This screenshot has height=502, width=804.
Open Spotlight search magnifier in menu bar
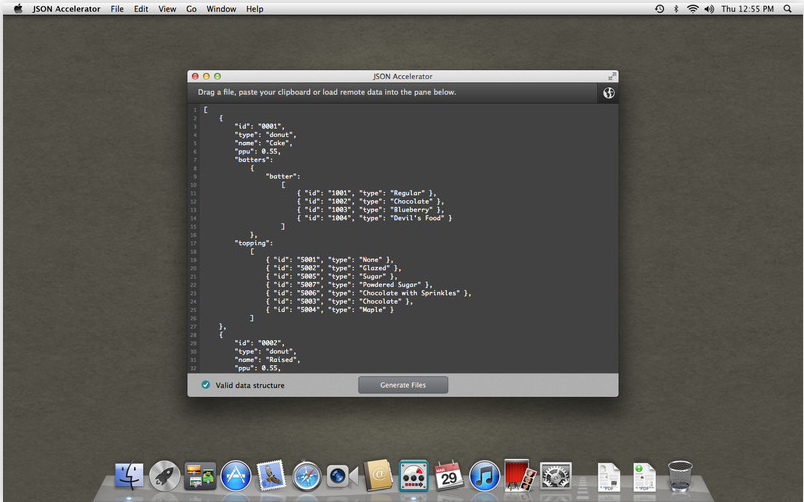click(x=788, y=9)
